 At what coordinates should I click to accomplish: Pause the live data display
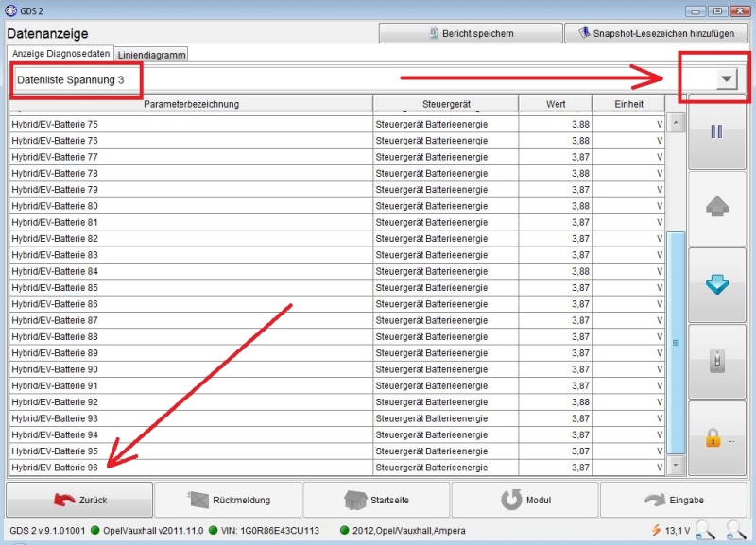(x=715, y=131)
